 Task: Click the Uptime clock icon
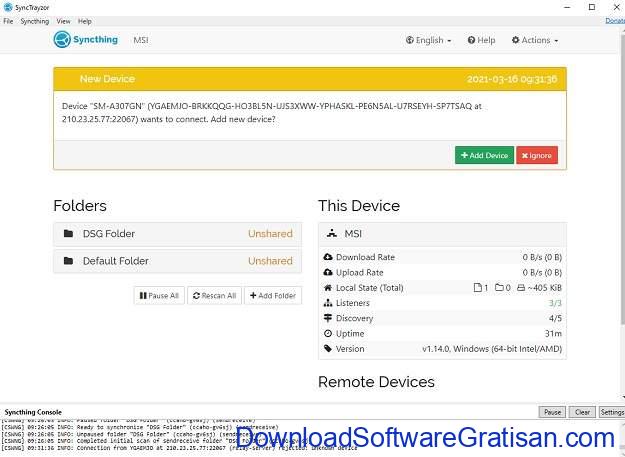tap(328, 333)
